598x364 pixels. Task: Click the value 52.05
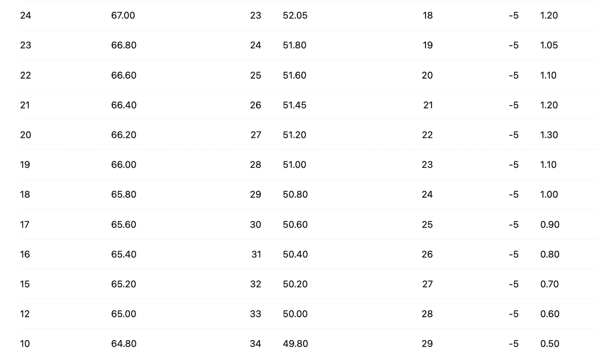click(x=295, y=15)
